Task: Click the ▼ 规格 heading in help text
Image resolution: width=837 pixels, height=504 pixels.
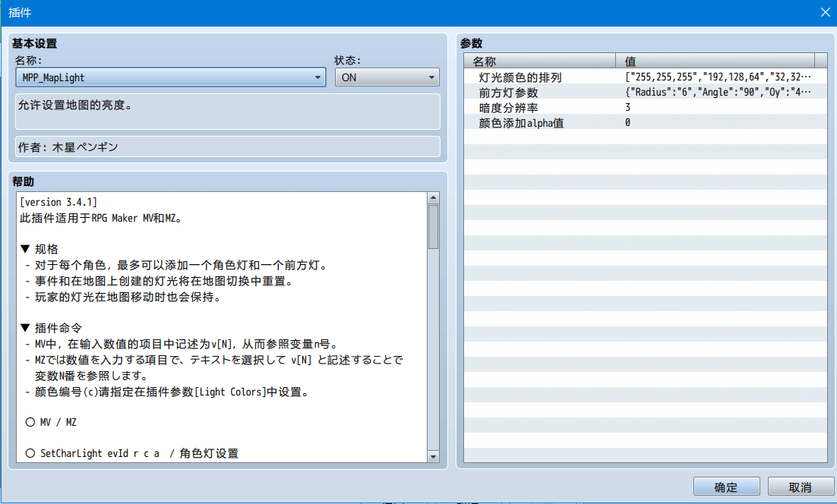Action: click(x=39, y=249)
